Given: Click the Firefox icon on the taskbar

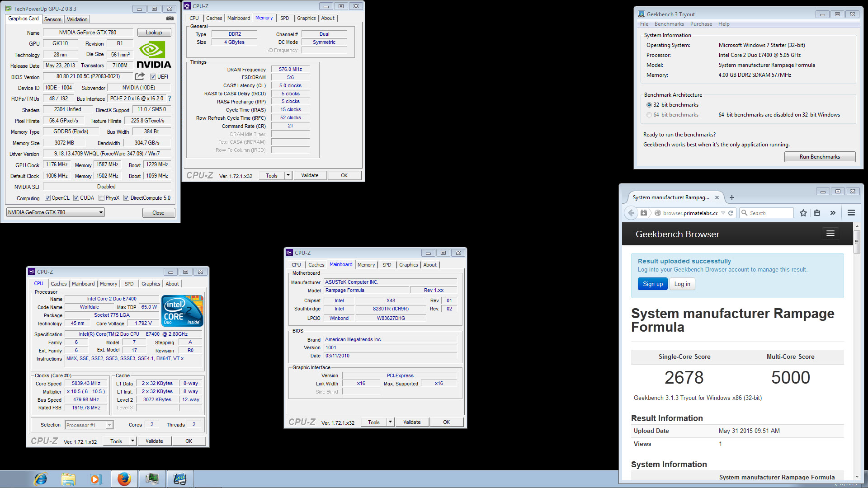Looking at the screenshot, I should [x=124, y=479].
